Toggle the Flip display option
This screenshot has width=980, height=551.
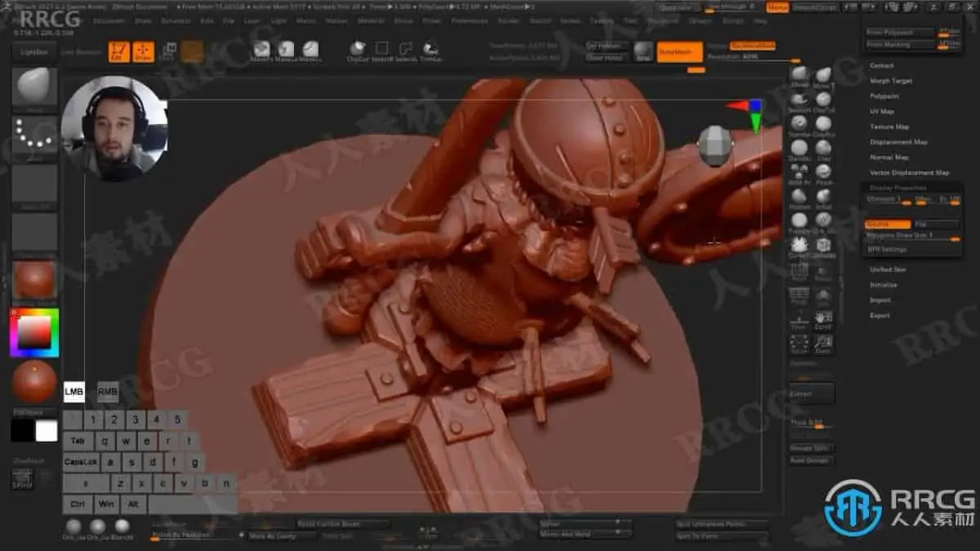click(x=936, y=224)
